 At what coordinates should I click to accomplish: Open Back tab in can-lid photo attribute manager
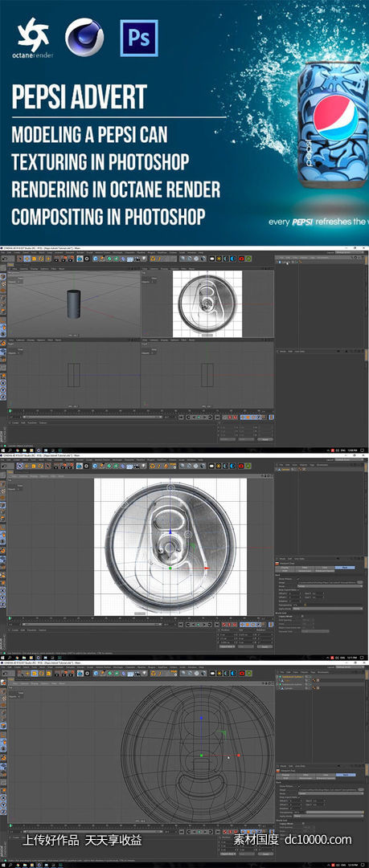click(345, 568)
